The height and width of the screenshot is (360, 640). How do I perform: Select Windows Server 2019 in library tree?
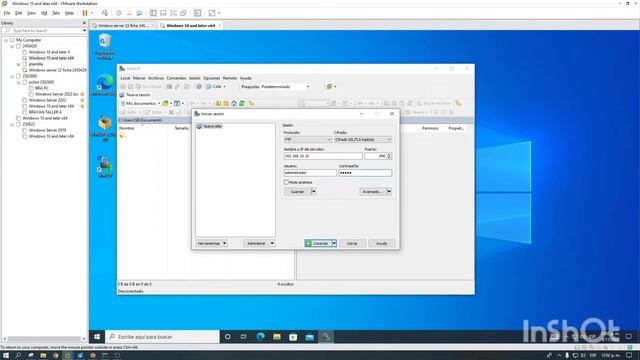(x=47, y=130)
